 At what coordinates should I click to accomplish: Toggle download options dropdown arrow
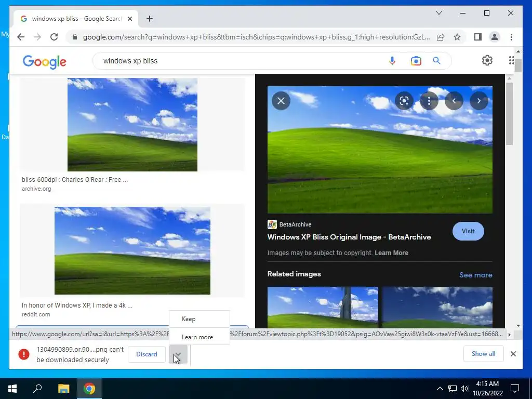tap(178, 354)
